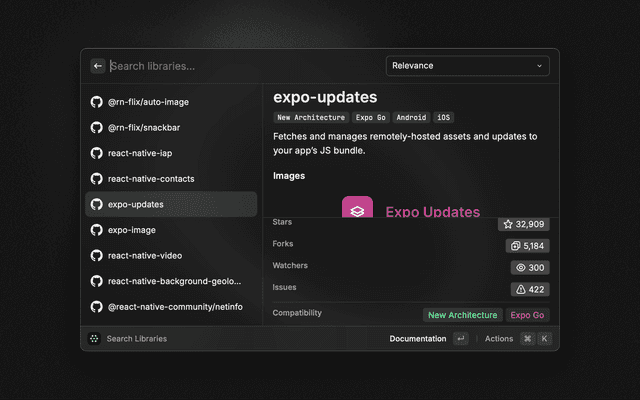The height and width of the screenshot is (400, 640).
Task: Click the issues warning badge 422
Action: pyautogui.click(x=530, y=289)
